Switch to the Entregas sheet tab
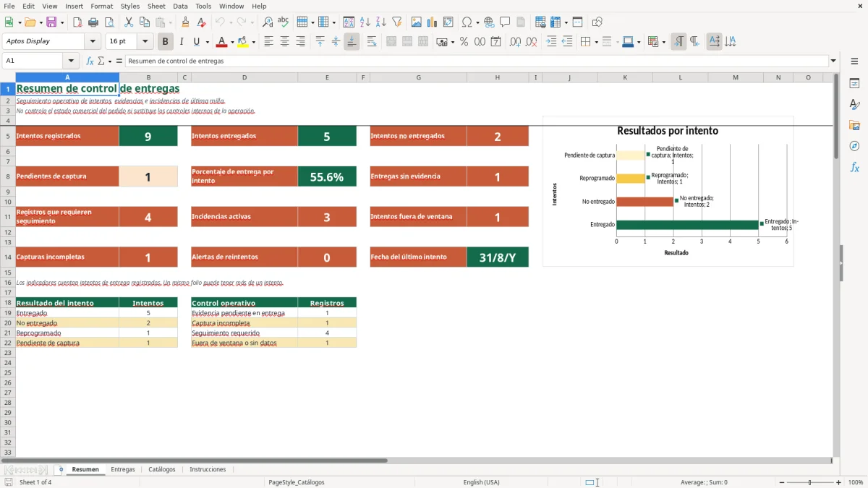 coord(123,469)
